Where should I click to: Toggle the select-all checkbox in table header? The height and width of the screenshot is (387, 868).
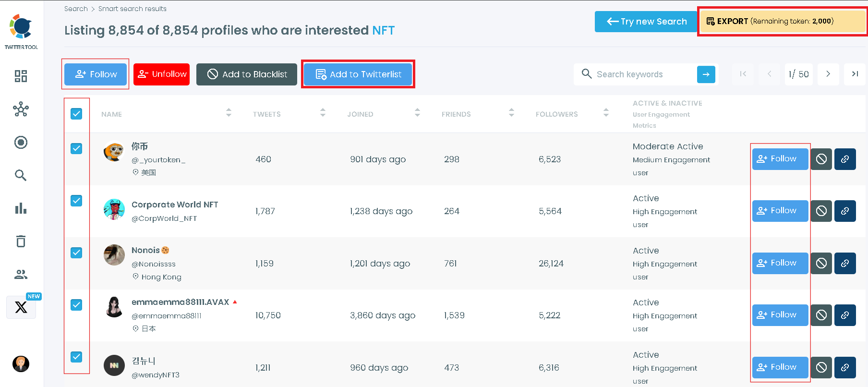point(76,114)
